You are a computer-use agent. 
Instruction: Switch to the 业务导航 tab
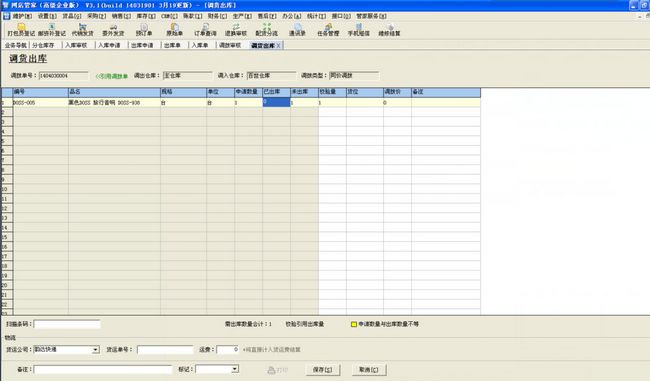pyautogui.click(x=15, y=45)
